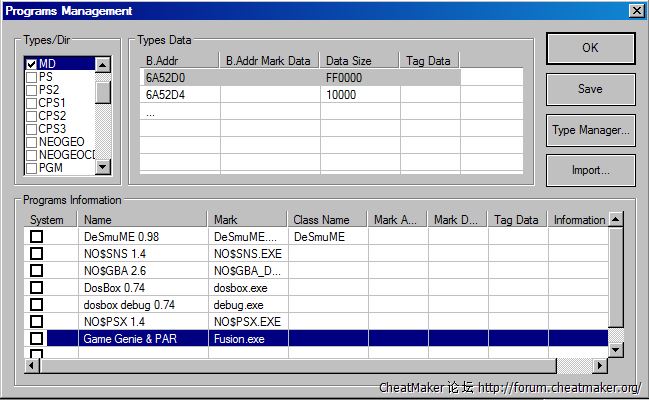The width and height of the screenshot is (649, 400).
Task: Toggle System checkbox for DosBox 0.74
Action: 36,288
